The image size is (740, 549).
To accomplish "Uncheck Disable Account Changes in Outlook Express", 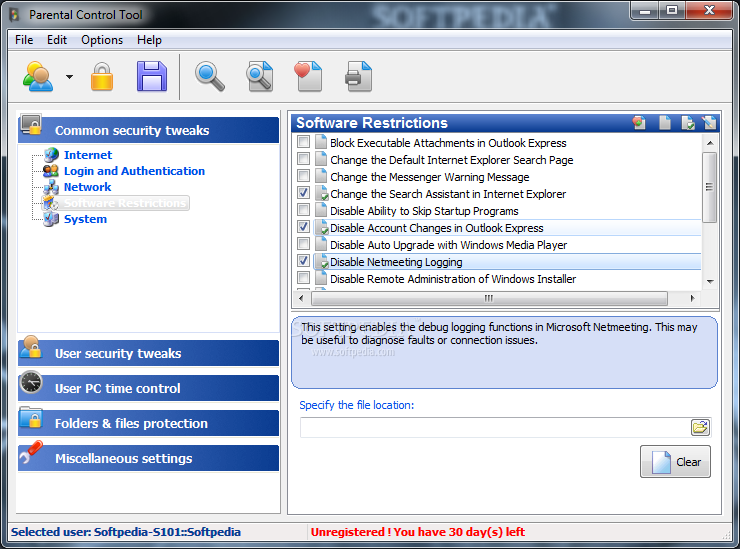I will [303, 227].
